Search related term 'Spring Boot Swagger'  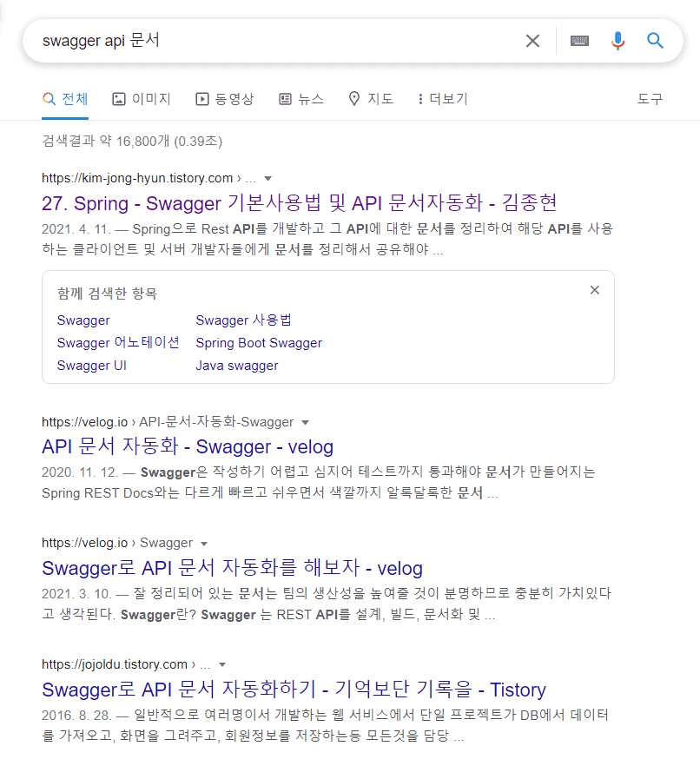[x=259, y=343]
